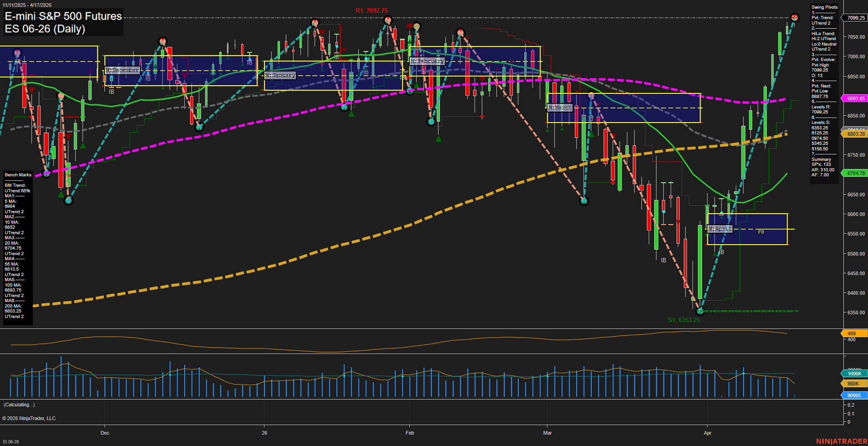Click the Dec label on the time axis
The height and width of the screenshot is (446, 868).
coord(105,433)
